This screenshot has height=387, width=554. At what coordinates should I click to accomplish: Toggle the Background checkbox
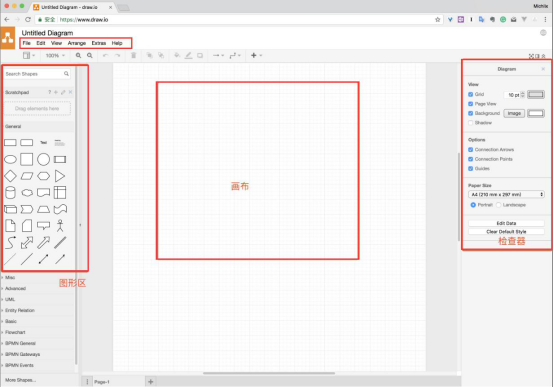pos(471,113)
